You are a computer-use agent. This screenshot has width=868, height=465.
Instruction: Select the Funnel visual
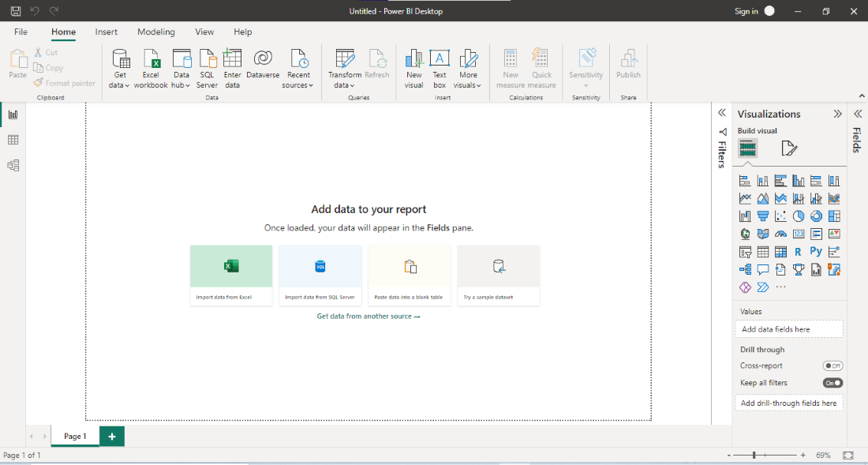pyautogui.click(x=763, y=216)
